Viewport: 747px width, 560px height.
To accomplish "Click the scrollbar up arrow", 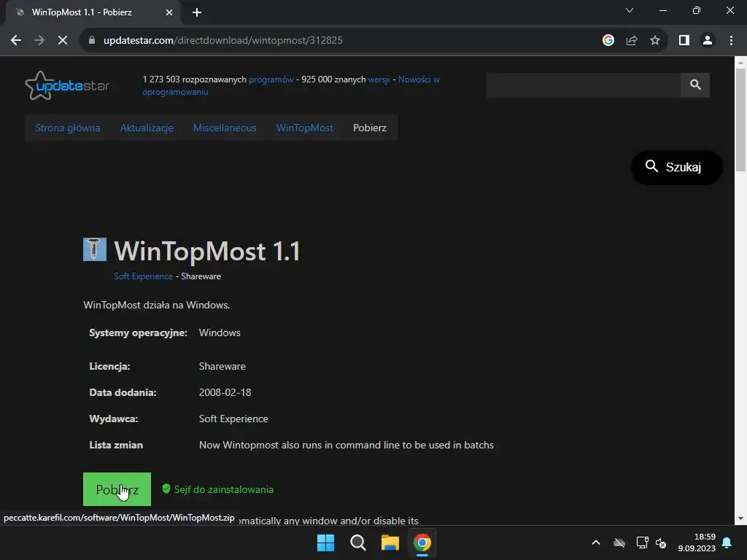I will pyautogui.click(x=740, y=63).
